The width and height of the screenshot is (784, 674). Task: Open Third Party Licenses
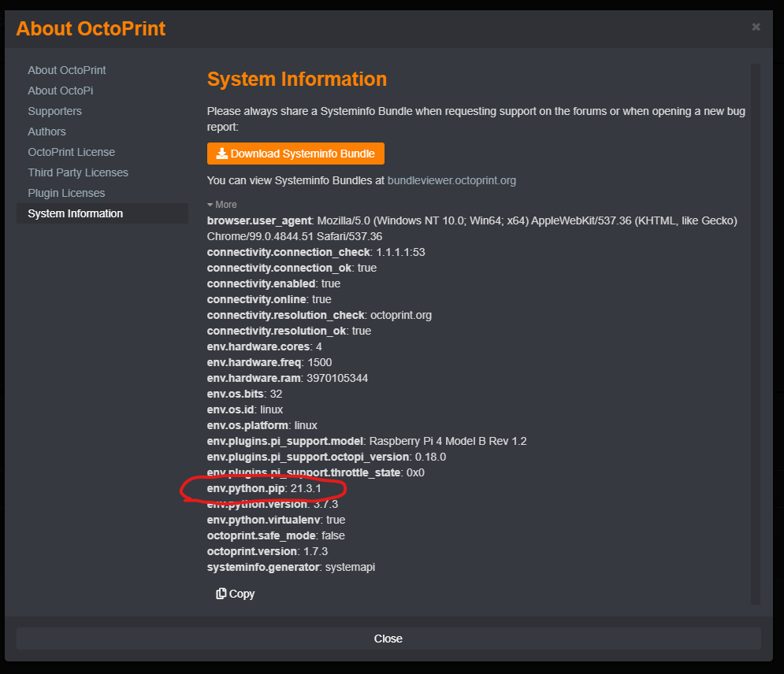click(x=77, y=172)
